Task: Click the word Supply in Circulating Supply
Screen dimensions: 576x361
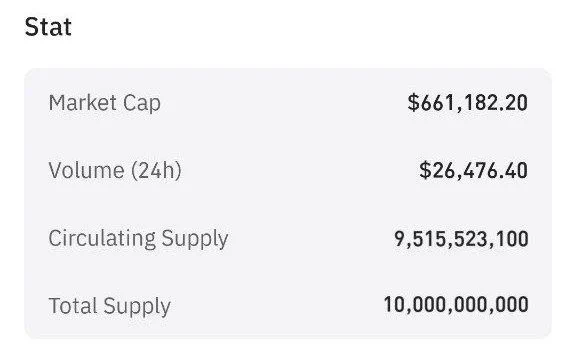Action: click(195, 239)
